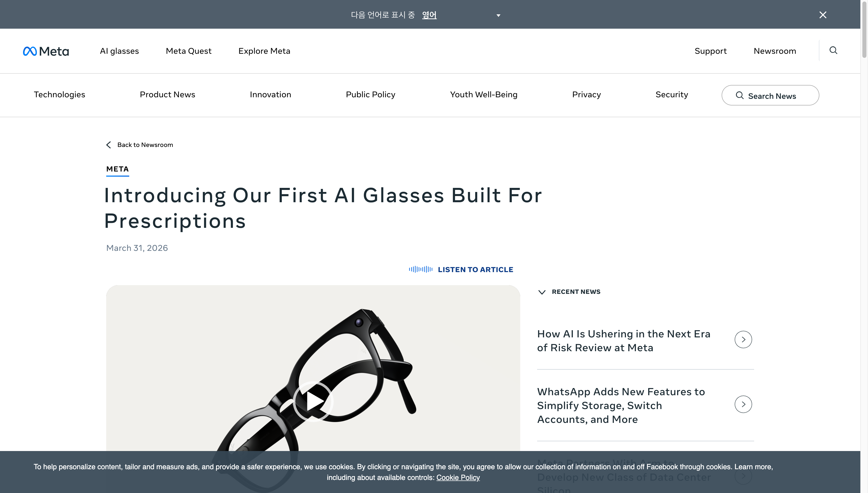Open the Risk Review article arrow

[x=743, y=340]
